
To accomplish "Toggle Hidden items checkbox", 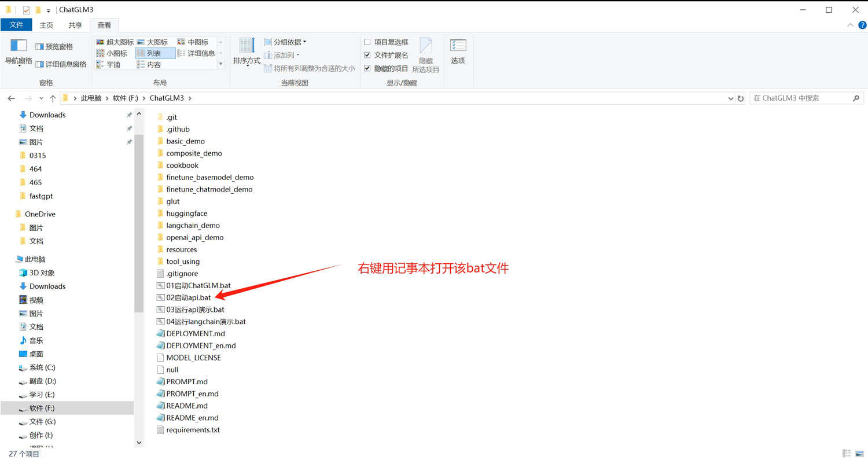I will coord(367,68).
